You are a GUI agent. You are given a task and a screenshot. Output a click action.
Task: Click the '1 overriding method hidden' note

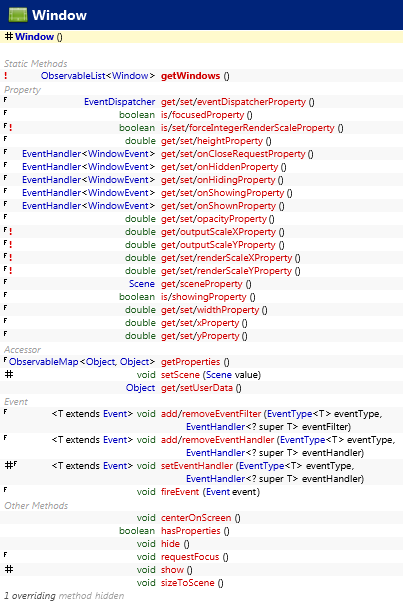tap(64, 596)
